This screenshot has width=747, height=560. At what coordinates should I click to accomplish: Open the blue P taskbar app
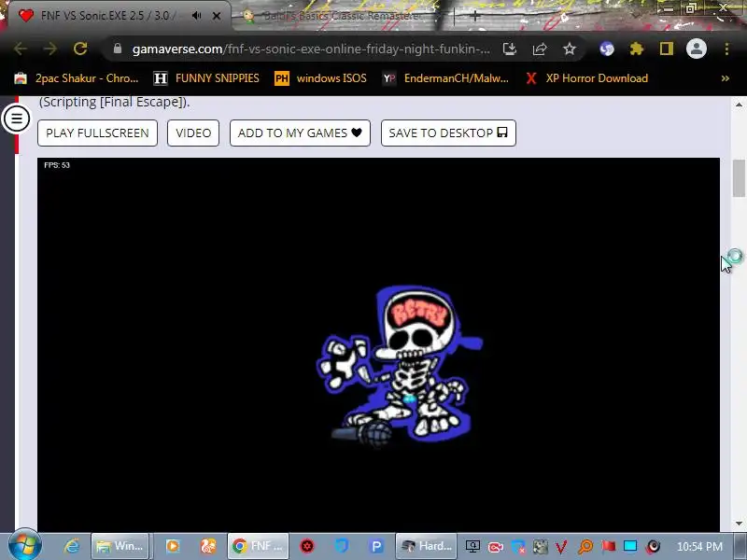click(x=376, y=546)
